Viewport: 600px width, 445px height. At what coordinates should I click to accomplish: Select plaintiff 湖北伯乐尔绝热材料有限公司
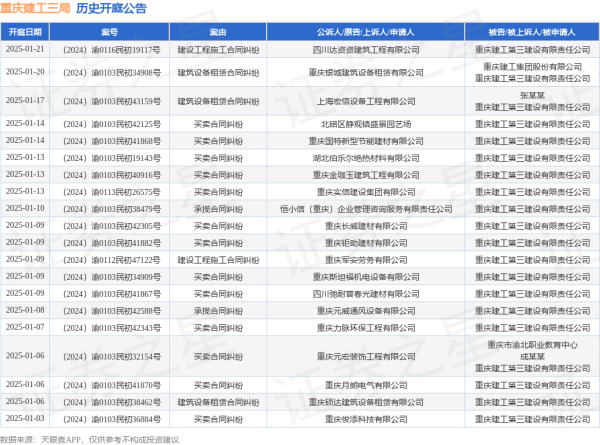(366, 158)
